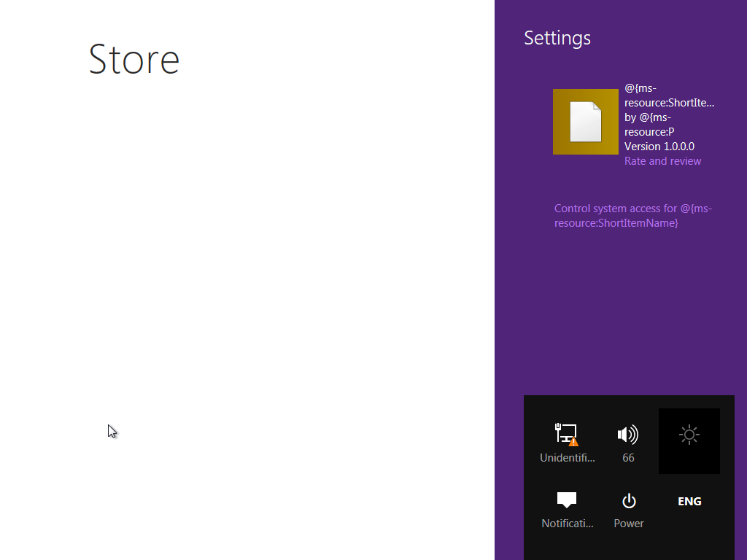Switch input language via ENG
Viewport: 747px width, 560px height.
tap(689, 502)
